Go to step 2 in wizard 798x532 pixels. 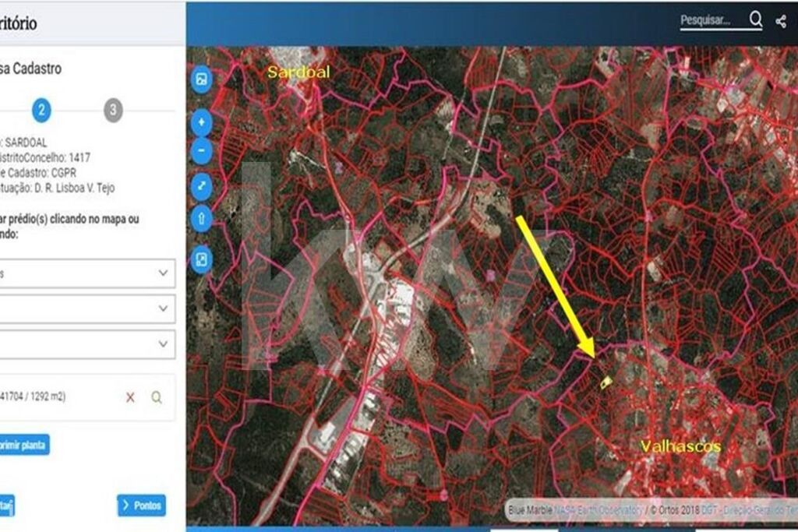tap(41, 110)
